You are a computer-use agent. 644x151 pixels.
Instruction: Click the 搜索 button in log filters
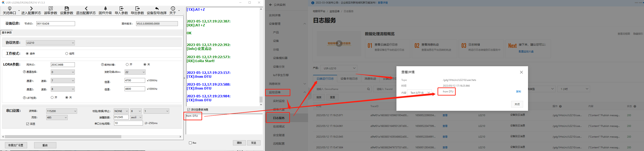tap(319, 97)
